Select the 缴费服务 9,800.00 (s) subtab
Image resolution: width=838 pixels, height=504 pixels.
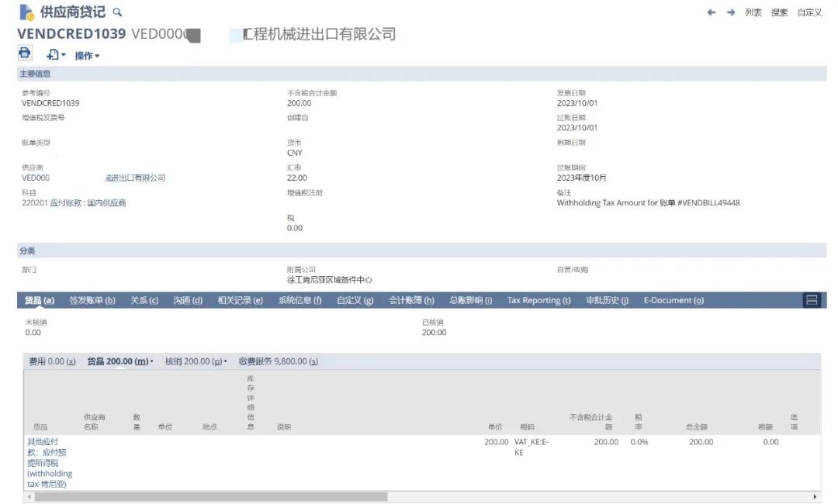click(279, 361)
